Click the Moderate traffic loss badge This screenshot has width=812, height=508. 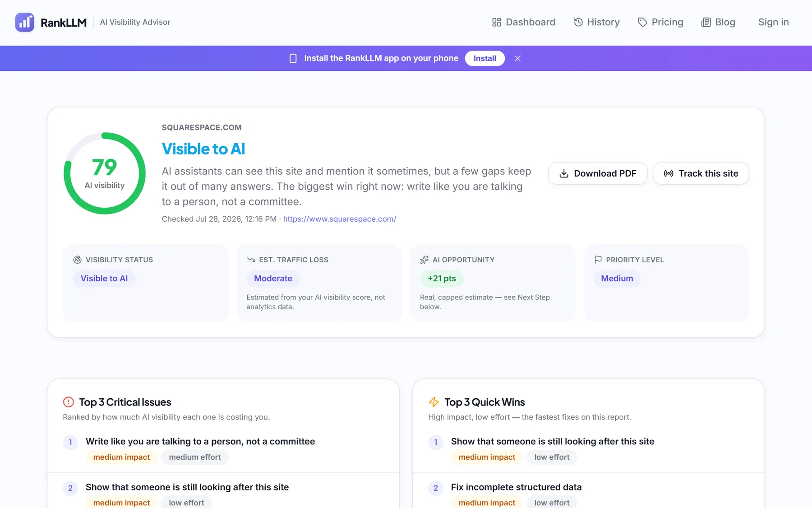point(273,279)
